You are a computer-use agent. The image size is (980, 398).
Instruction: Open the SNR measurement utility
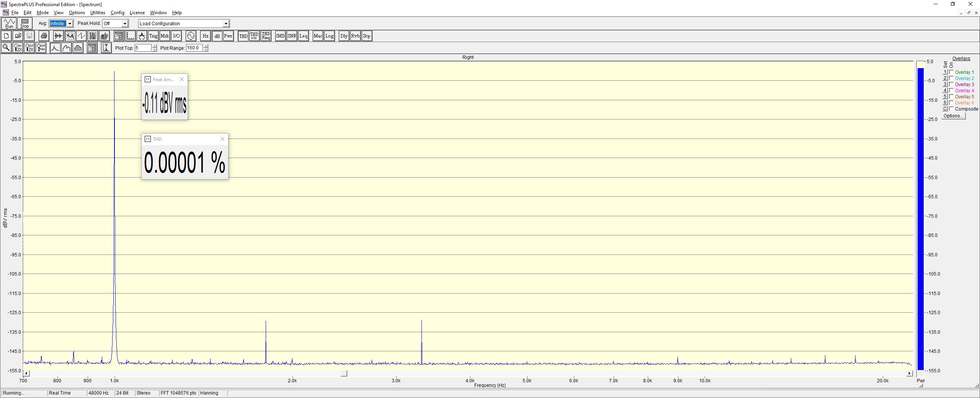point(292,36)
